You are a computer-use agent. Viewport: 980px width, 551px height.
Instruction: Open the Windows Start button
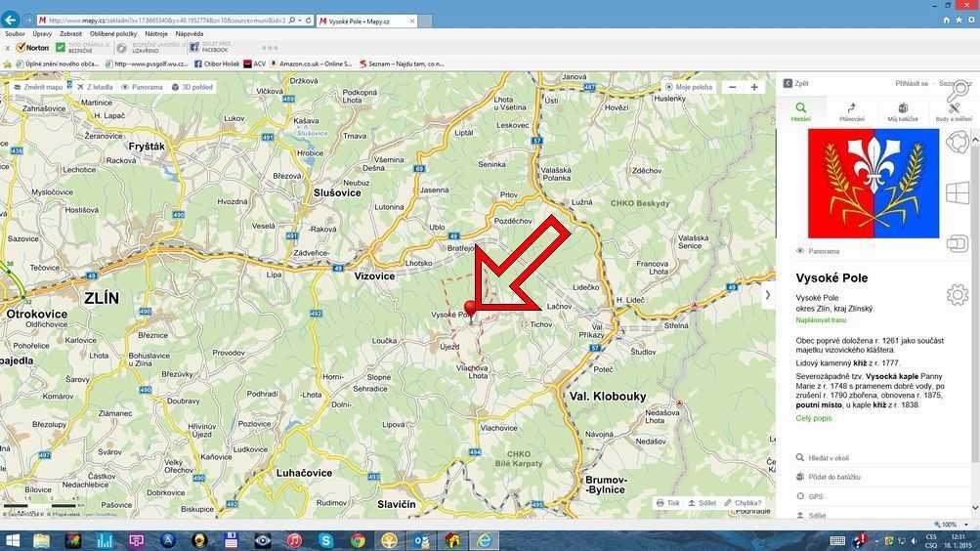tap(12, 540)
